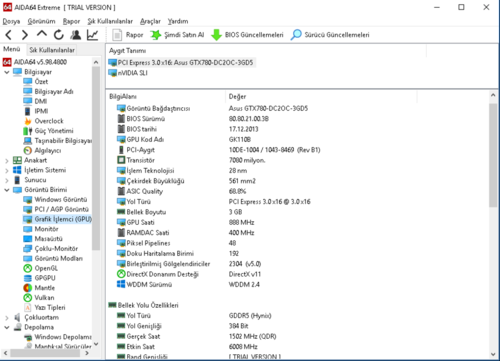The width and height of the screenshot is (500, 361).
Task: Select Görüntü Modları in the tree
Action: 53,259
